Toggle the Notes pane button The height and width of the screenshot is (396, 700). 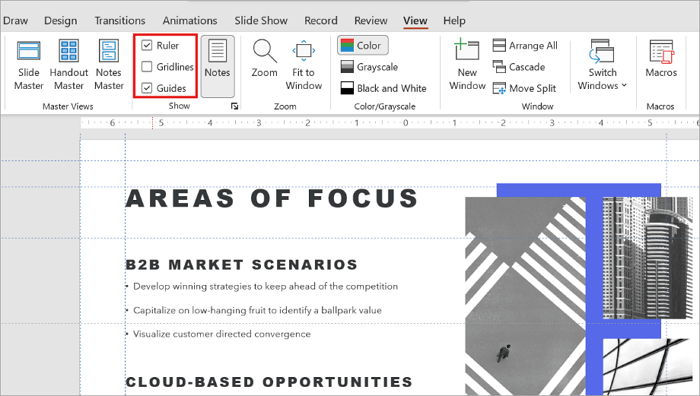point(217,66)
